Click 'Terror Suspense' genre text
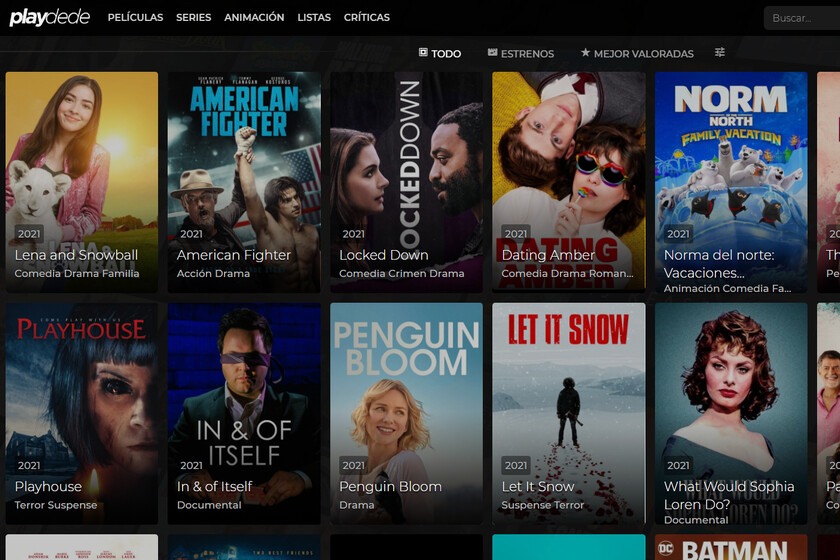Viewport: 840px width, 560px height. [x=56, y=505]
